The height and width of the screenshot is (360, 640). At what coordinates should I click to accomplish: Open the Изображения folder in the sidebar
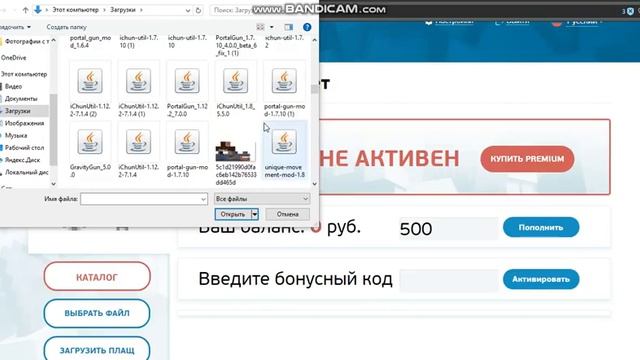click(x=24, y=123)
